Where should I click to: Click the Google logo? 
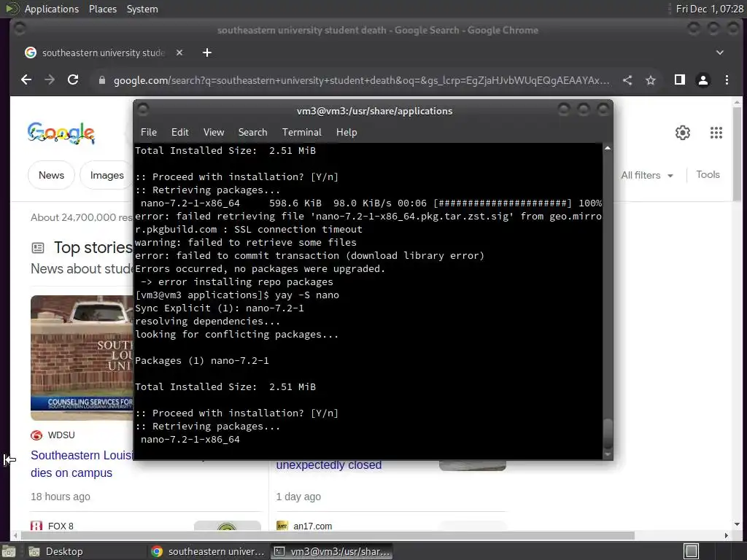61,133
